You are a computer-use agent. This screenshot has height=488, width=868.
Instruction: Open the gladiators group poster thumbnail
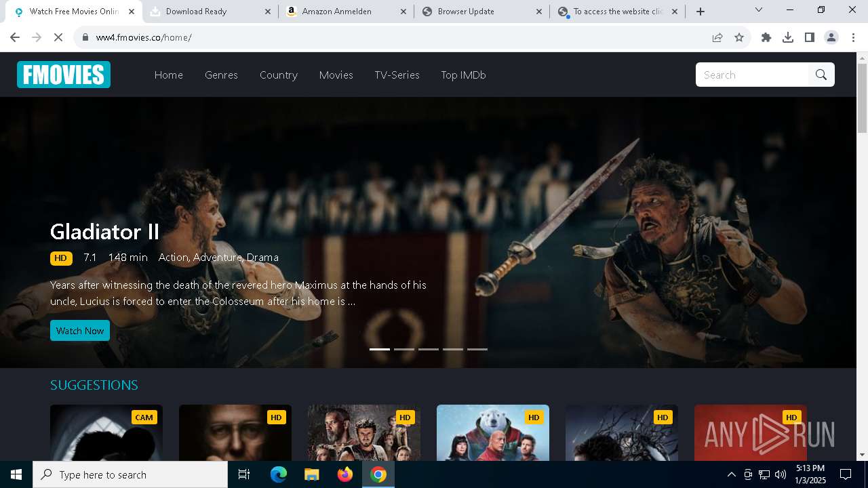click(x=364, y=432)
